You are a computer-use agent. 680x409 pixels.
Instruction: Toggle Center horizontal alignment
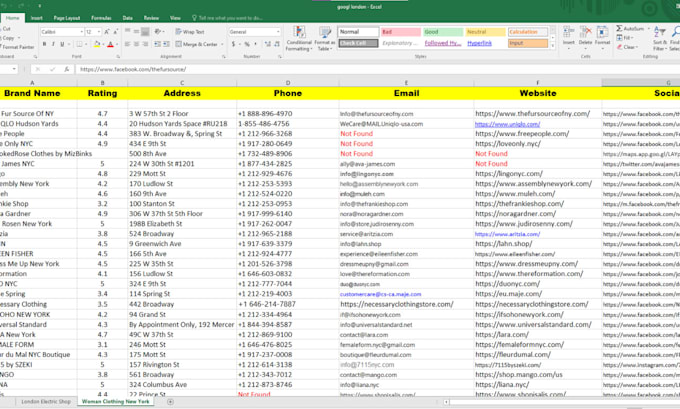click(x=136, y=44)
